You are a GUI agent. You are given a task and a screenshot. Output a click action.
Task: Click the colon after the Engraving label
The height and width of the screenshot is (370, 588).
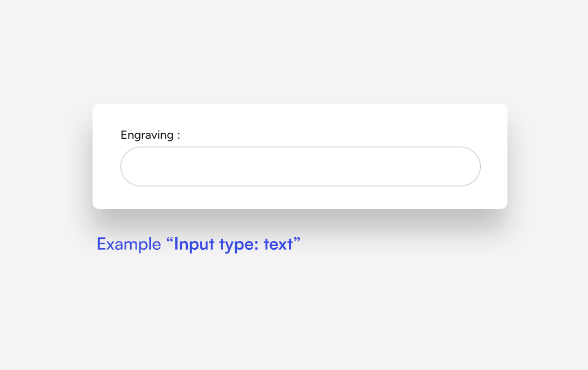point(178,135)
